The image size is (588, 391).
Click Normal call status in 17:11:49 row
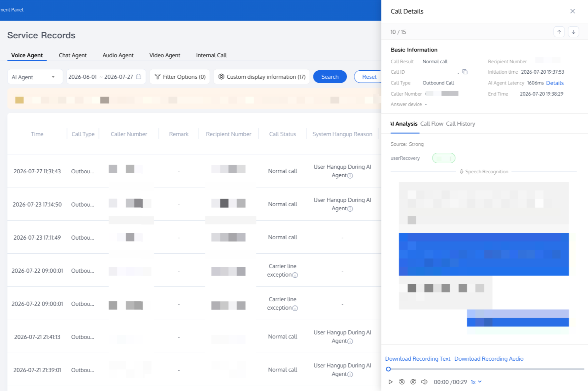click(x=282, y=237)
